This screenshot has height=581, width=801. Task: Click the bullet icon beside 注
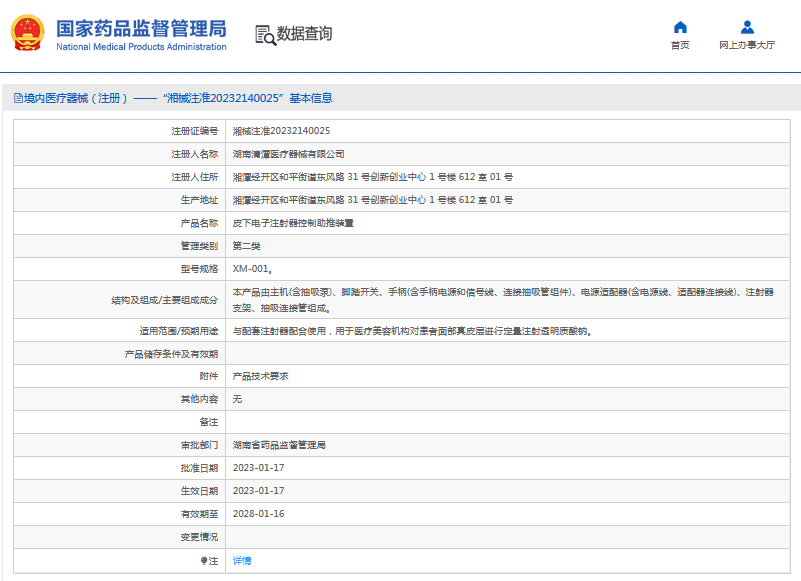tap(204, 561)
